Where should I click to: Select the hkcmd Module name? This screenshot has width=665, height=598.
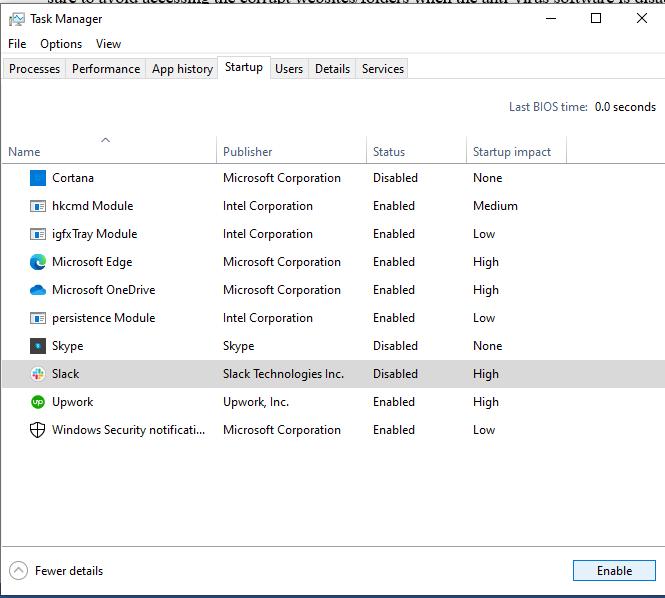coord(92,206)
